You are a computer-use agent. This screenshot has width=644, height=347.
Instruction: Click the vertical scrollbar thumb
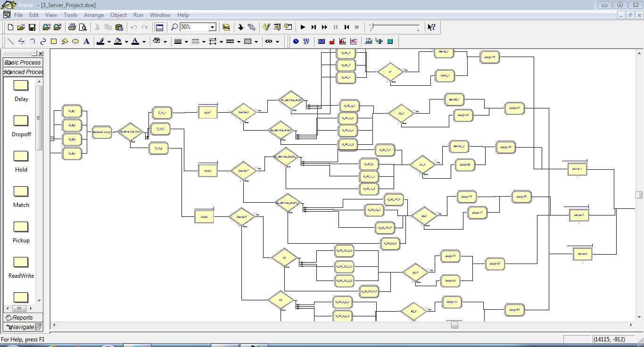[639, 195]
